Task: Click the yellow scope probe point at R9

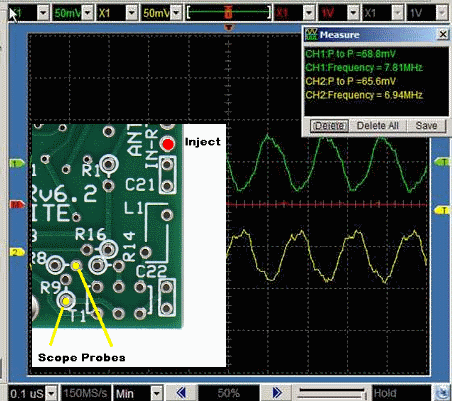Action: (66, 301)
